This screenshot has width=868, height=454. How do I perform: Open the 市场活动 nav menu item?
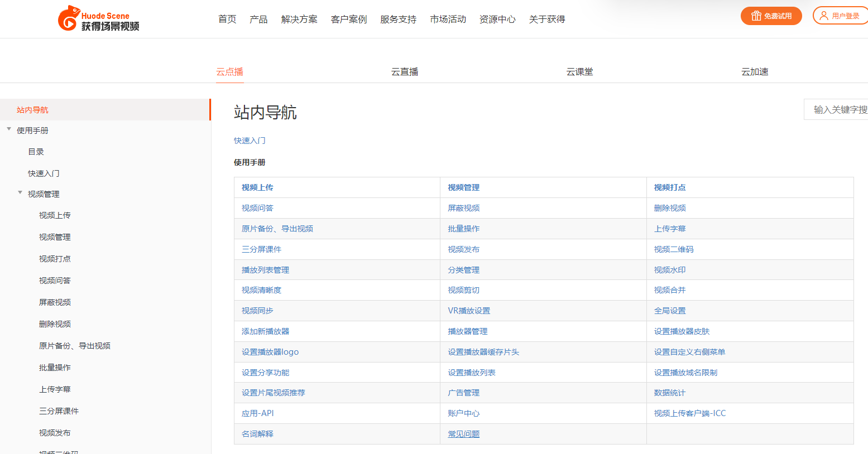(448, 20)
